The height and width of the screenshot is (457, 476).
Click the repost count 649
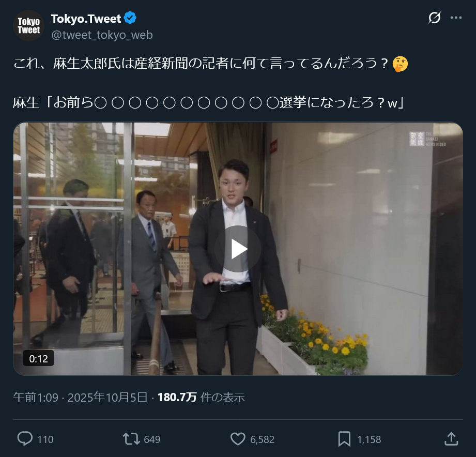152,439
